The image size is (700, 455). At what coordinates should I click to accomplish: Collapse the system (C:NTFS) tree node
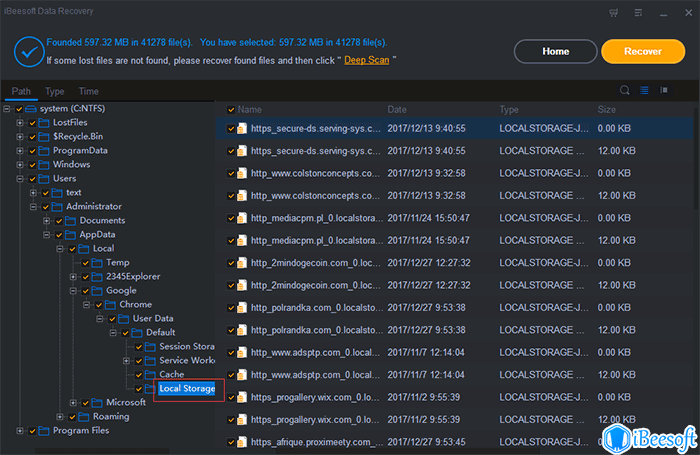point(7,109)
